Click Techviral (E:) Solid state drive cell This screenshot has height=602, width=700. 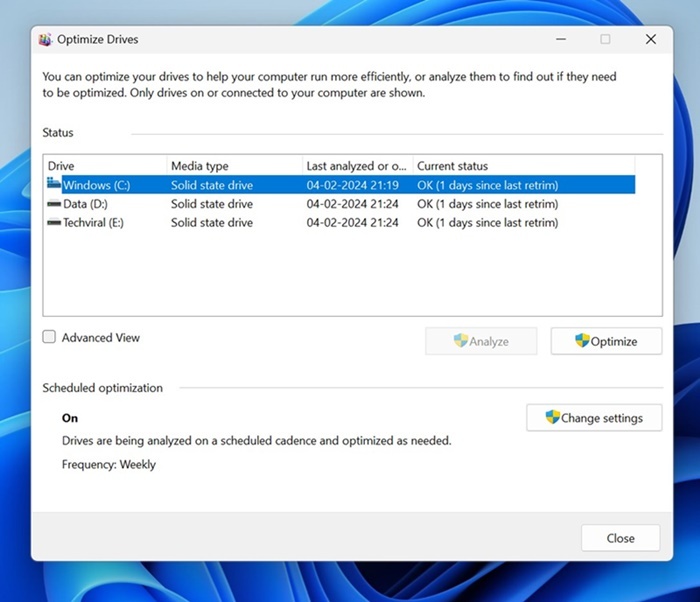(x=212, y=222)
